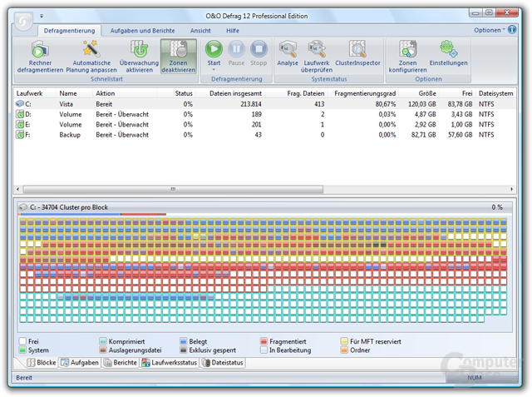Screen dimensions: 532x397
Task: Select drive E: row icon
Action: click(x=20, y=124)
